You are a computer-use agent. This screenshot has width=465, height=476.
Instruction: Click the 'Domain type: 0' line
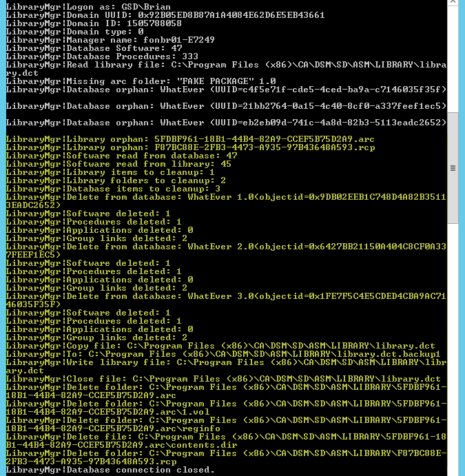(75, 32)
